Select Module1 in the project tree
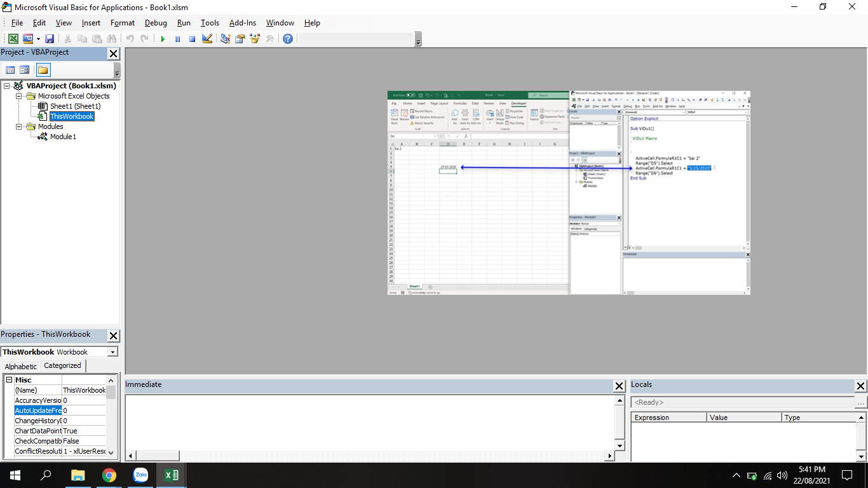The height and width of the screenshot is (488, 868). tap(63, 137)
